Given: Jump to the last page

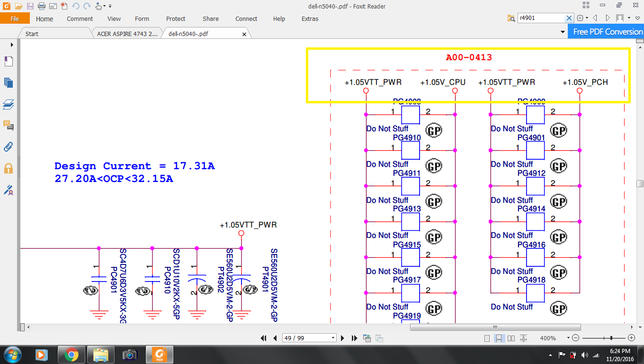Looking at the screenshot, I should [x=354, y=338].
